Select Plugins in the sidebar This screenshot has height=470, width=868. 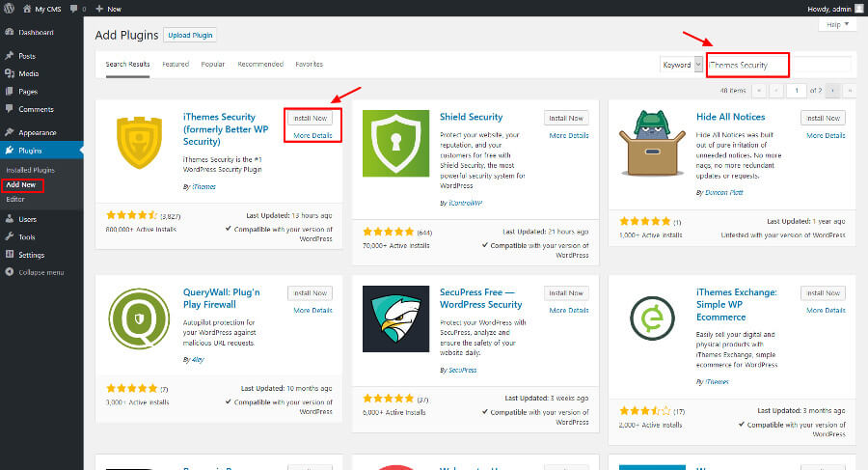pyautogui.click(x=41, y=151)
